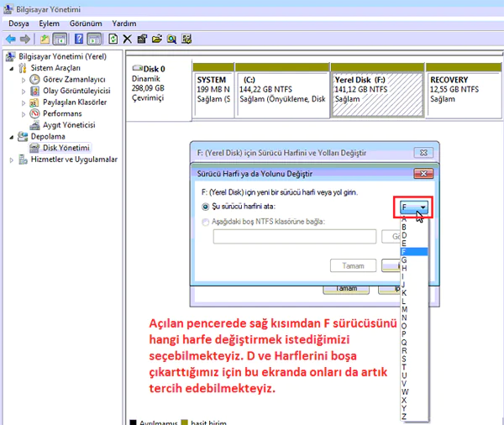Open the Yardım menu
The image size is (504, 425).
pos(124,24)
